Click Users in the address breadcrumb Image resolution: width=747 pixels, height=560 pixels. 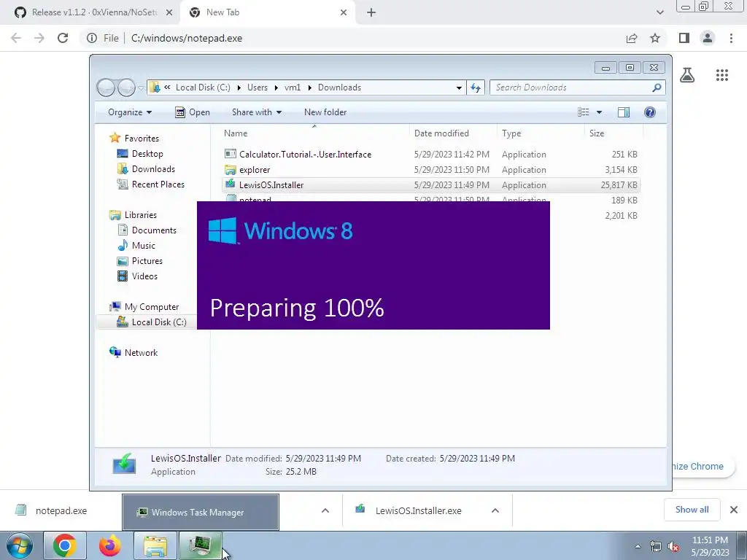(258, 87)
